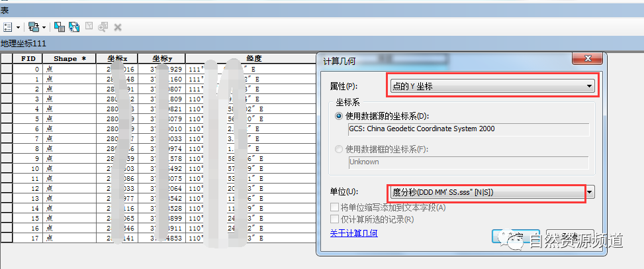The width and height of the screenshot is (644, 269).
Task: Click the row selector box for FID 5
Action: pyautogui.click(x=6, y=119)
